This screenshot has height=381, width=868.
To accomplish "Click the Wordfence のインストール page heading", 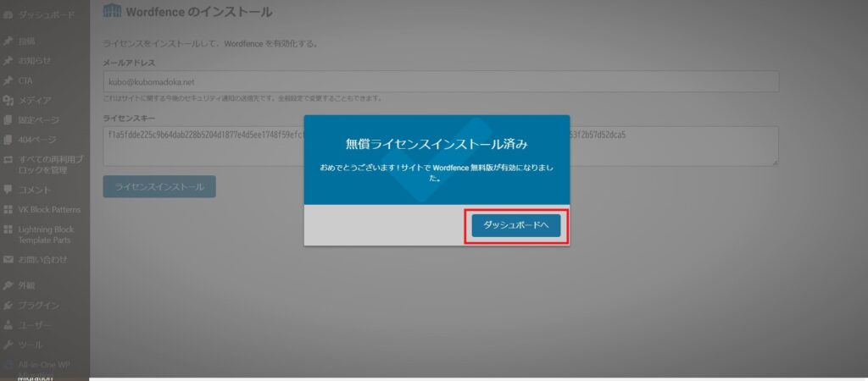I will pyautogui.click(x=199, y=12).
